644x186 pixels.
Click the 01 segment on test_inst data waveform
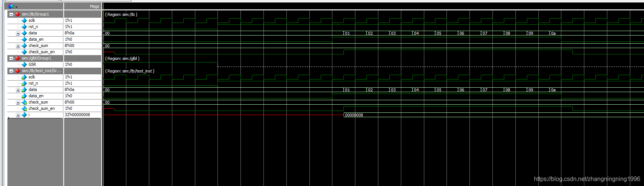[347, 90]
